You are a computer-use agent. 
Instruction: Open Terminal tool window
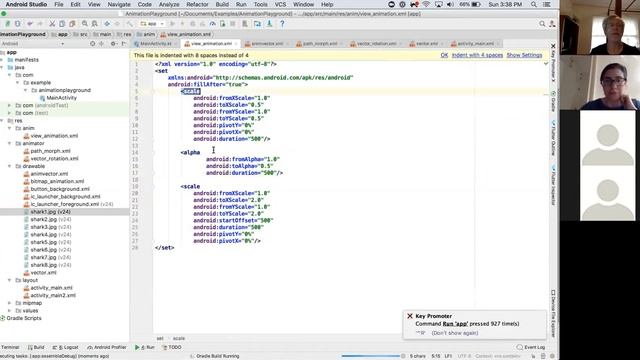click(10, 347)
